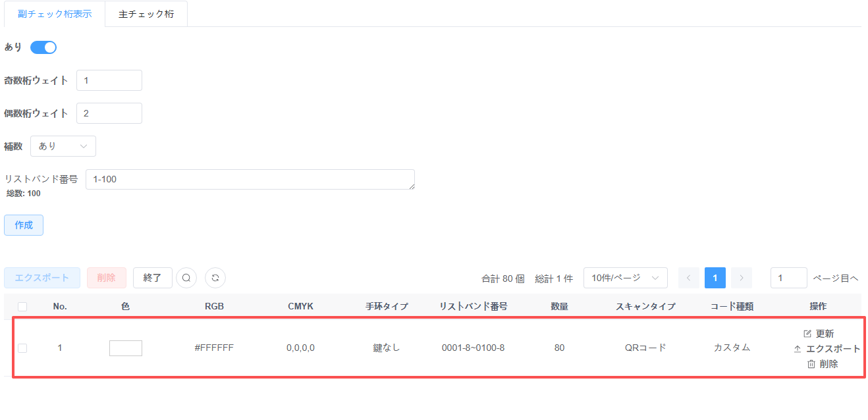The height and width of the screenshot is (420, 868).
Task: Switch to the 主チェック桁 tab
Action: (x=146, y=14)
